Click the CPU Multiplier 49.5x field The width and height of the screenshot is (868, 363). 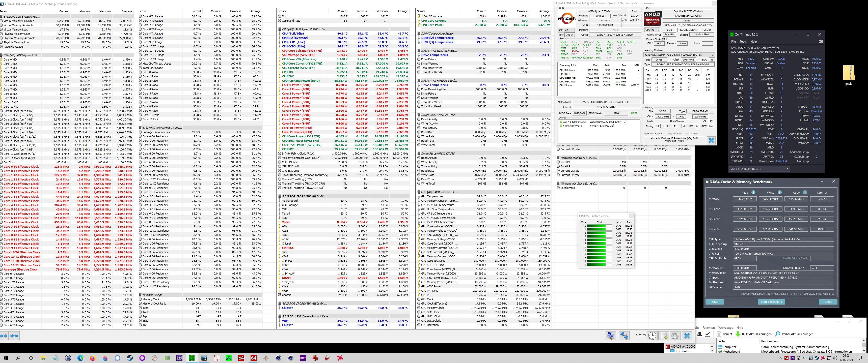745,258
